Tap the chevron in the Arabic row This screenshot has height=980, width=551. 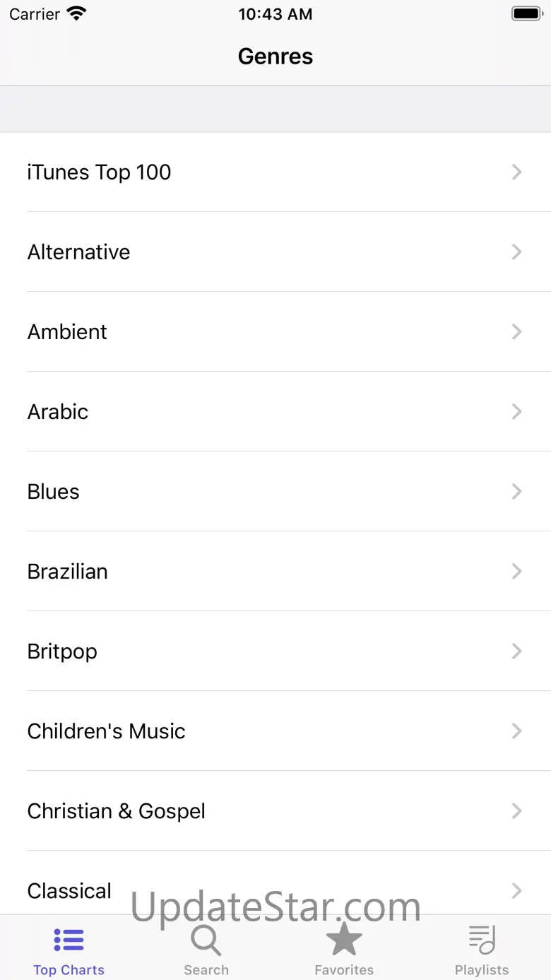[x=517, y=411]
